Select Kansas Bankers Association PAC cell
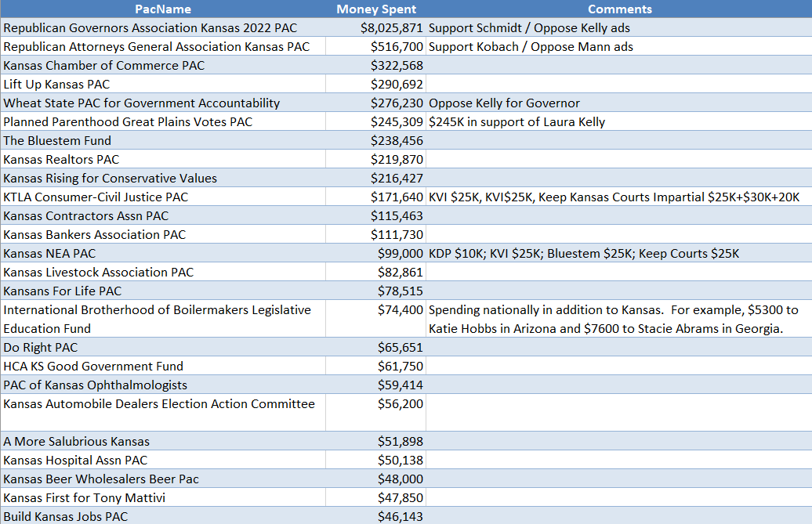 click(162, 234)
